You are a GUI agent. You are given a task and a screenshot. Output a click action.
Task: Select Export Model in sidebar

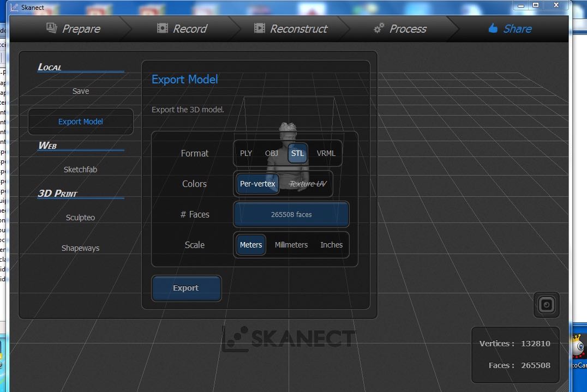click(x=81, y=122)
